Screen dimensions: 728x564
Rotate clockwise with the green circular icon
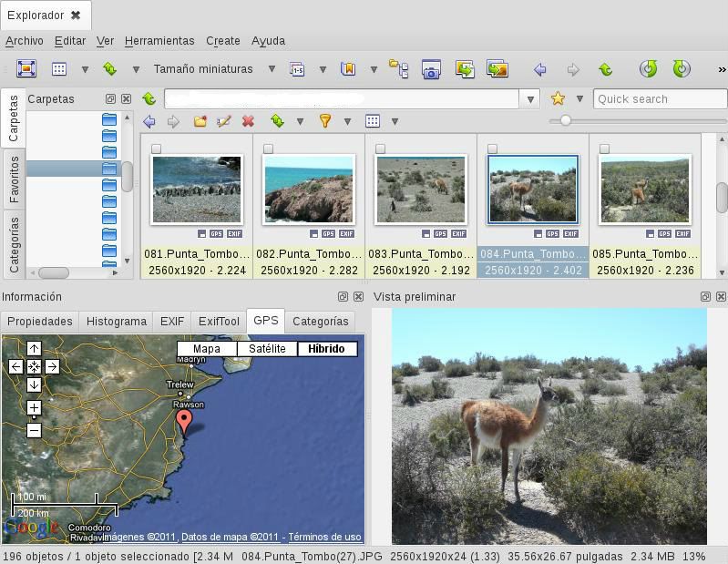(x=682, y=68)
